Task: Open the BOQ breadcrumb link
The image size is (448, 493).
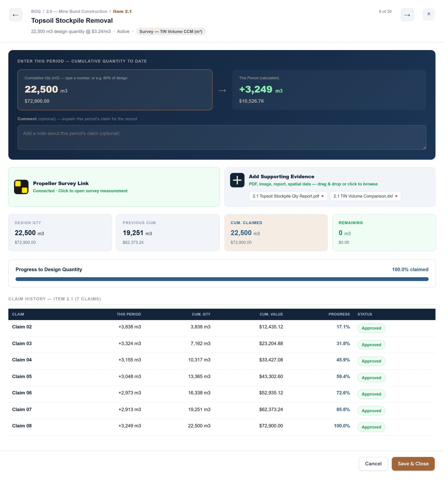Action: click(x=36, y=11)
